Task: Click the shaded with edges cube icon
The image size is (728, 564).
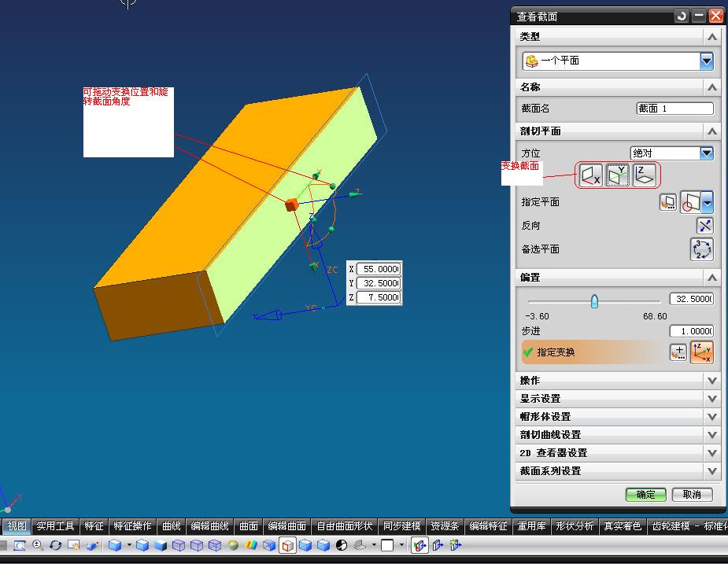Action: click(x=142, y=545)
